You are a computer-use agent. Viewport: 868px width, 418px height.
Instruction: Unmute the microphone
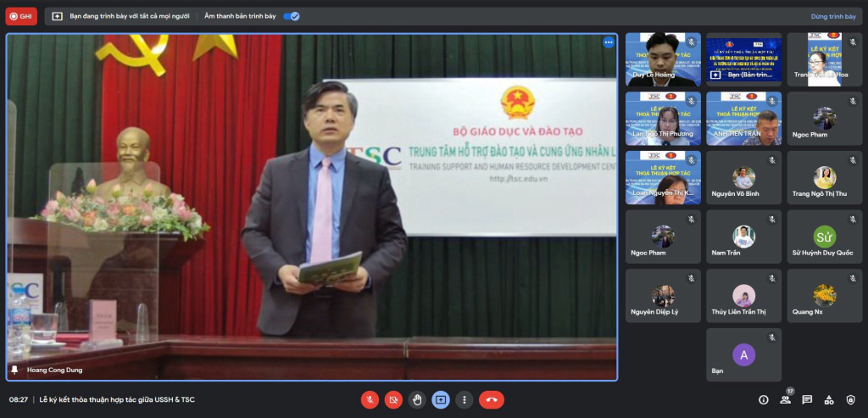[x=370, y=399]
